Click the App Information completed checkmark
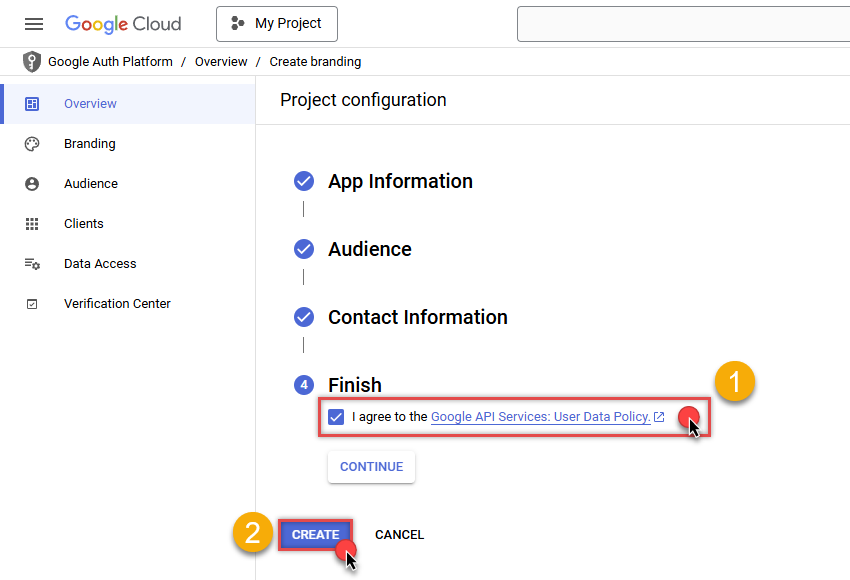 pos(304,181)
